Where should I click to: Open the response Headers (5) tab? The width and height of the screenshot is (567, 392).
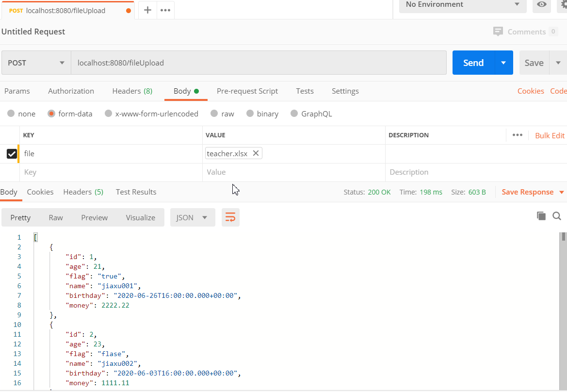pyautogui.click(x=83, y=192)
